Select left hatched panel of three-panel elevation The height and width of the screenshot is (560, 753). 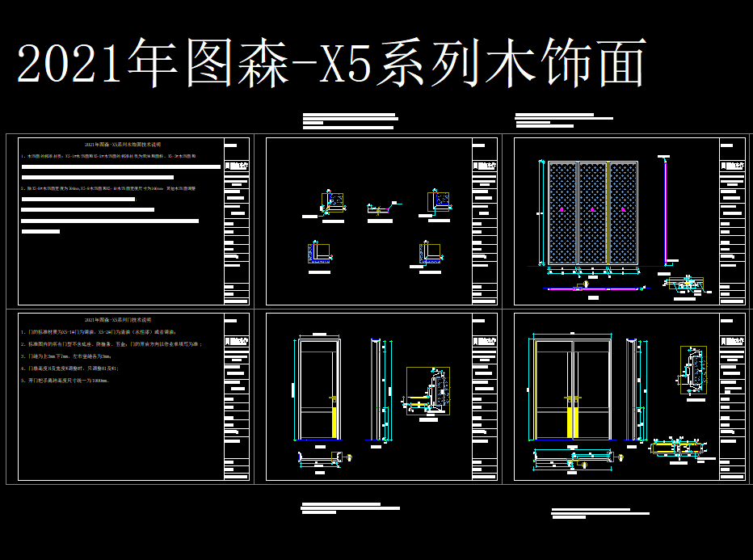562,213
